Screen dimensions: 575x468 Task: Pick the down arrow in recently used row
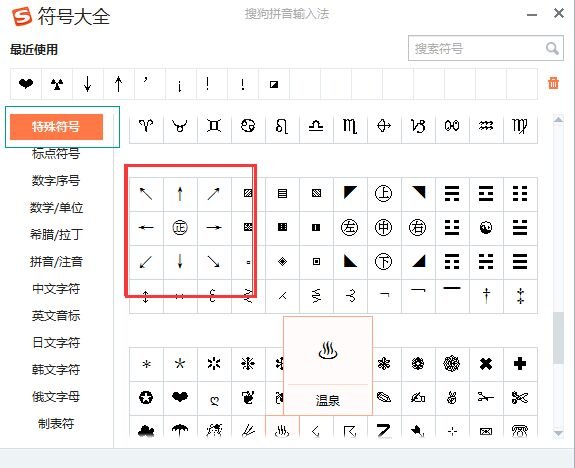pos(87,84)
